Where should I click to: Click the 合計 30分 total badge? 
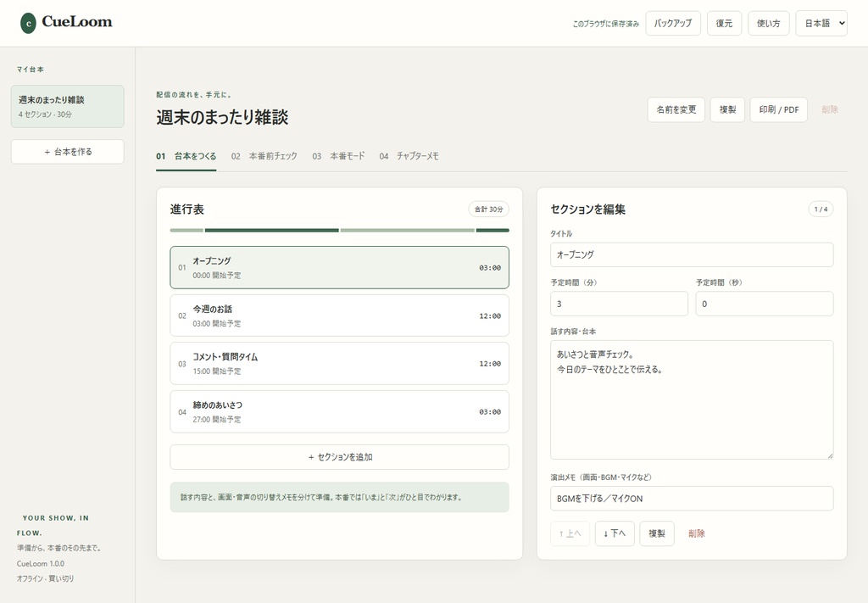pos(489,209)
